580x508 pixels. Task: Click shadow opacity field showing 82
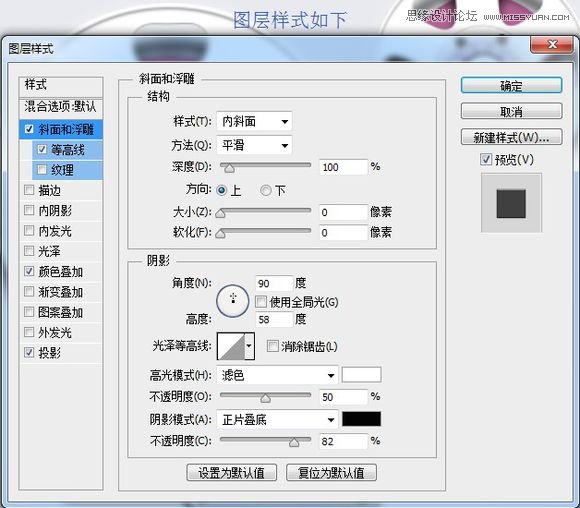pyautogui.click(x=344, y=441)
